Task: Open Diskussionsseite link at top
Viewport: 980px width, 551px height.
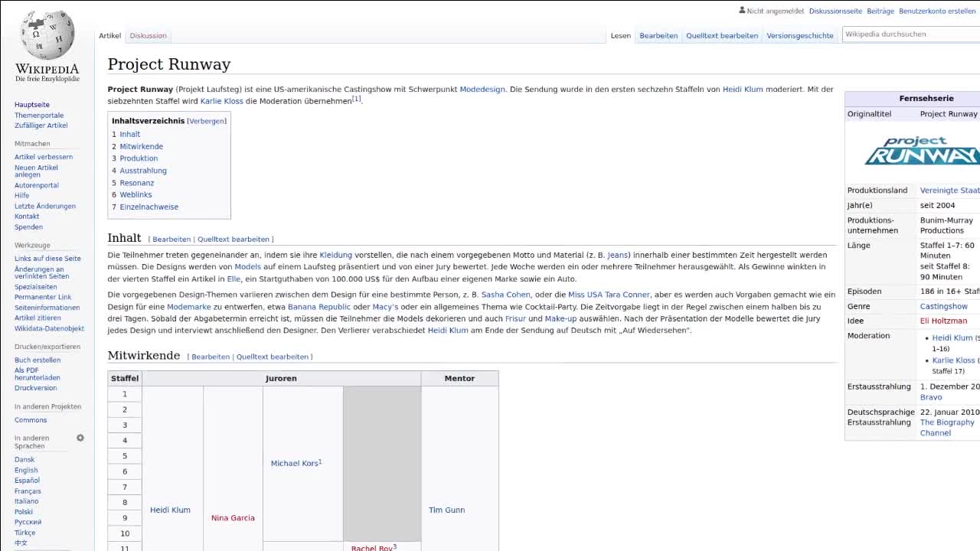Action: pyautogui.click(x=835, y=11)
